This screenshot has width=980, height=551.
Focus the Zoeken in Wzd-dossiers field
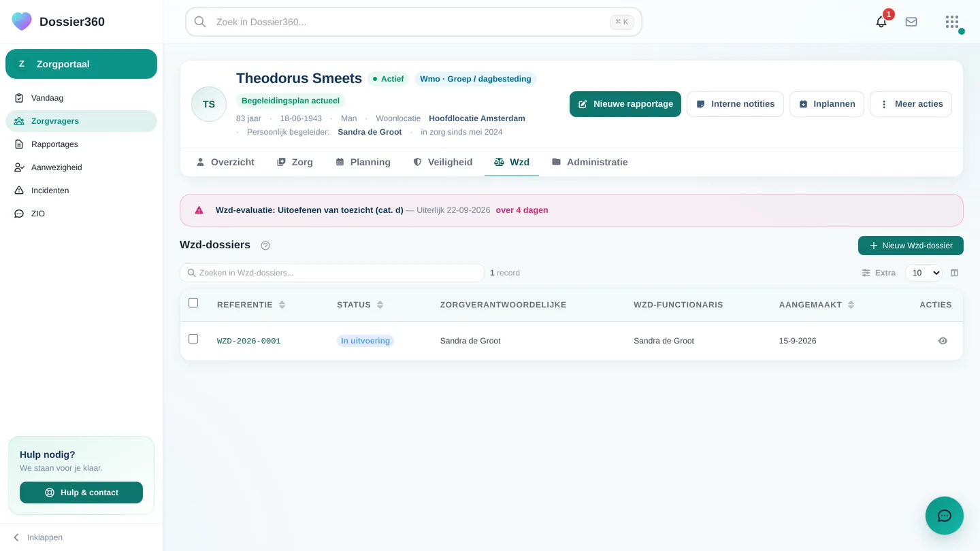click(332, 273)
